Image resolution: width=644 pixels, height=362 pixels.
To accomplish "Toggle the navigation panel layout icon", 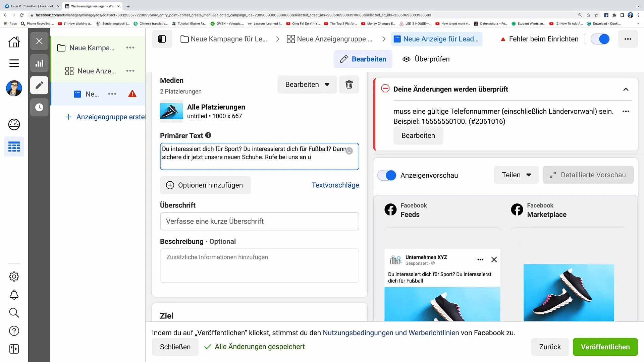I will [162, 39].
